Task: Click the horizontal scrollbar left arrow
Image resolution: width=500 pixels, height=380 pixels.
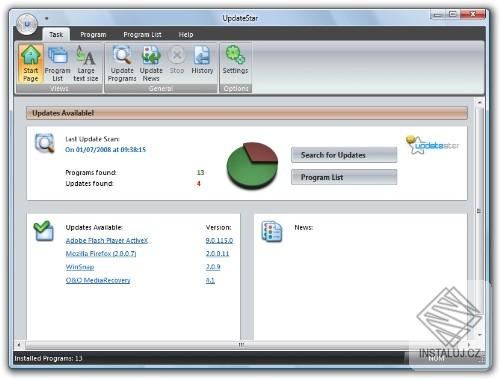Action: point(19,345)
